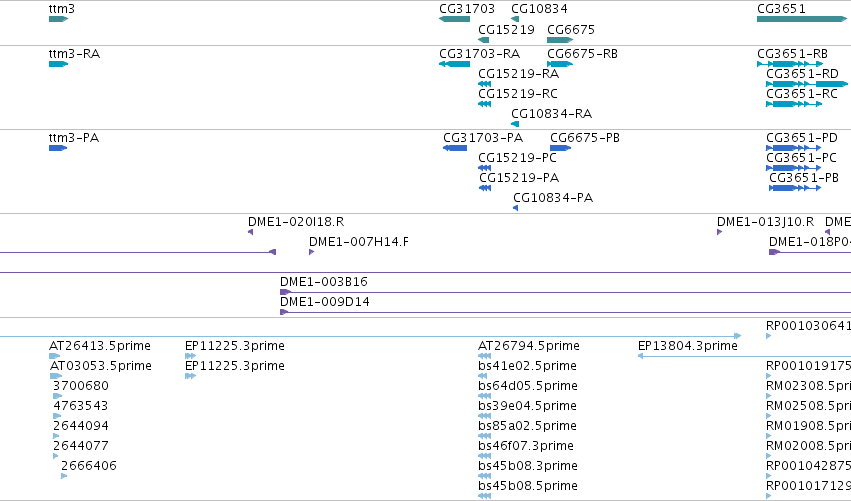851x501 pixels.
Task: Select the CG6675-RB transcript glyph
Action: pos(560,64)
